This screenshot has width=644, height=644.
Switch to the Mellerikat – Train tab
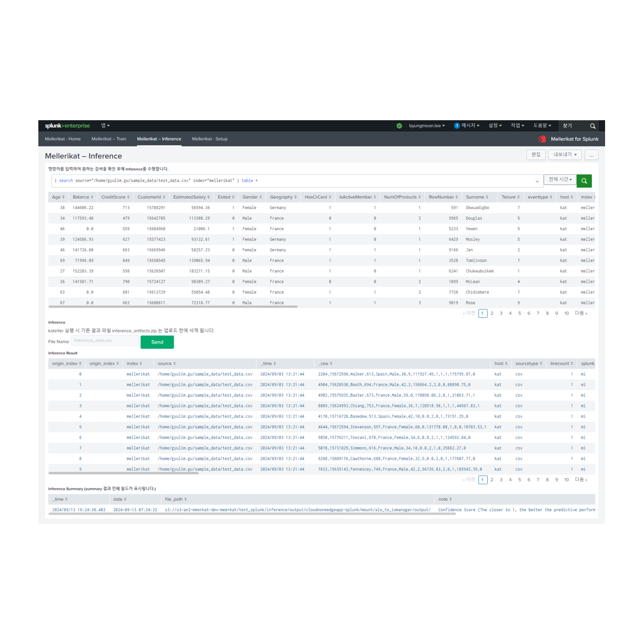click(109, 139)
